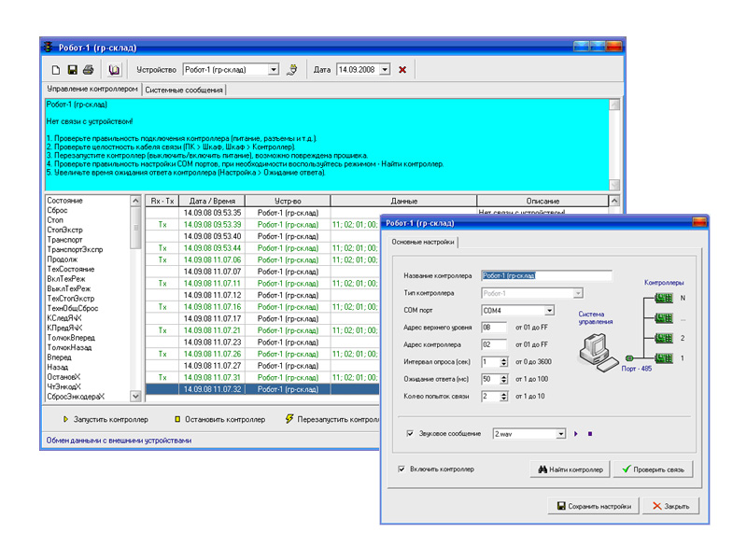747x560 pixels.
Task: Stop the sound playback square icon
Action: pos(589,434)
